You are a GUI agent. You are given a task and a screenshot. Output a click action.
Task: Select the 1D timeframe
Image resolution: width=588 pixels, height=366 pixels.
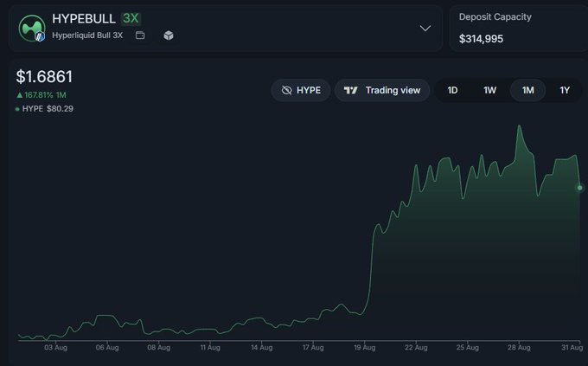(x=452, y=90)
